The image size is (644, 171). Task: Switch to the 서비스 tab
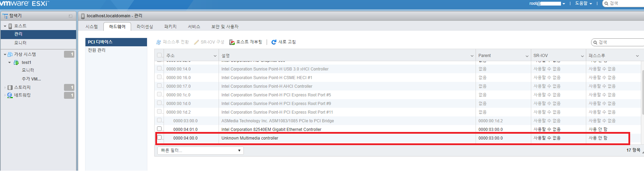(x=194, y=27)
